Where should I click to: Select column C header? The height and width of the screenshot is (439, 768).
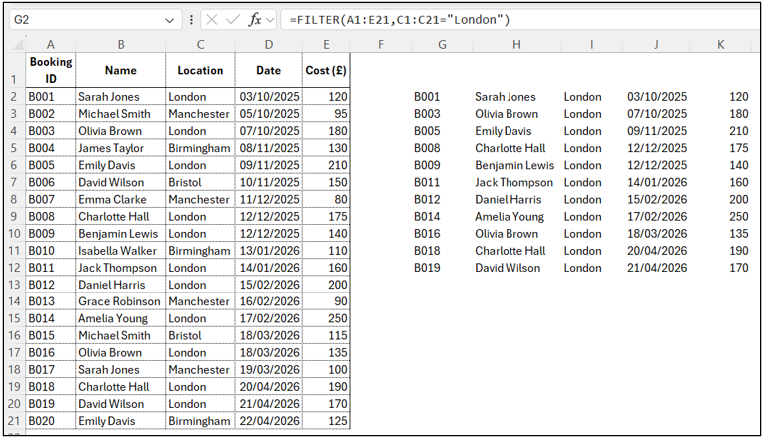coord(200,44)
